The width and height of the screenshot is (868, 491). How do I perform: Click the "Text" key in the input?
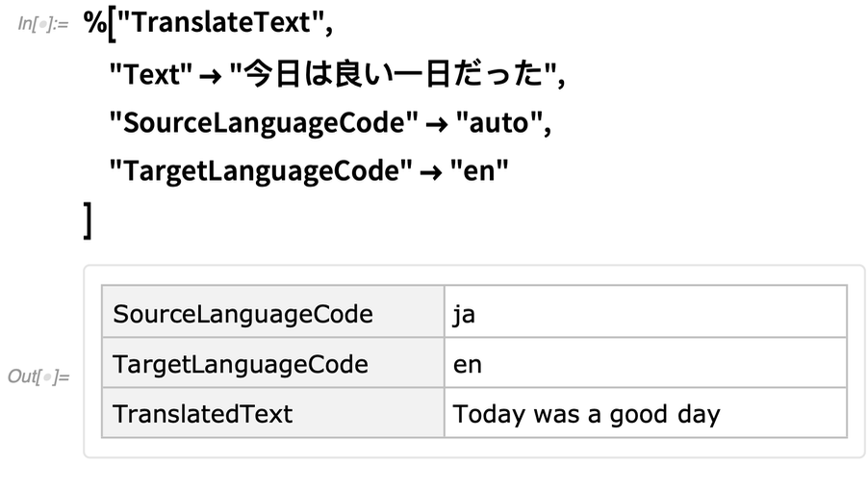pyautogui.click(x=145, y=73)
